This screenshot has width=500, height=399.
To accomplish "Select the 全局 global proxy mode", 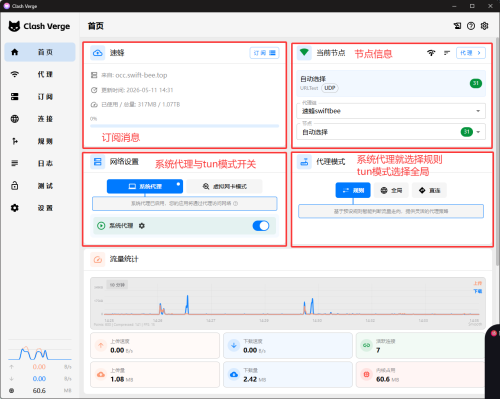I will (391, 190).
